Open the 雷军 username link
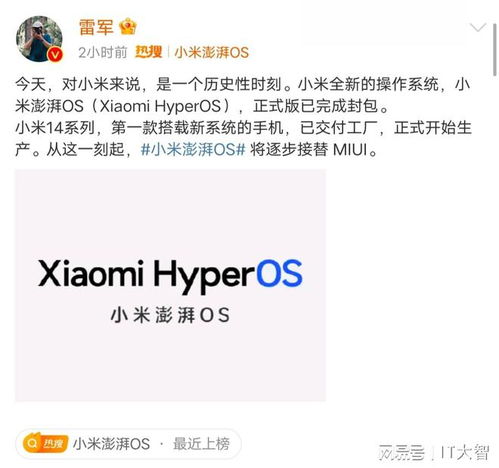The width and height of the screenshot is (499, 468). 96,27
